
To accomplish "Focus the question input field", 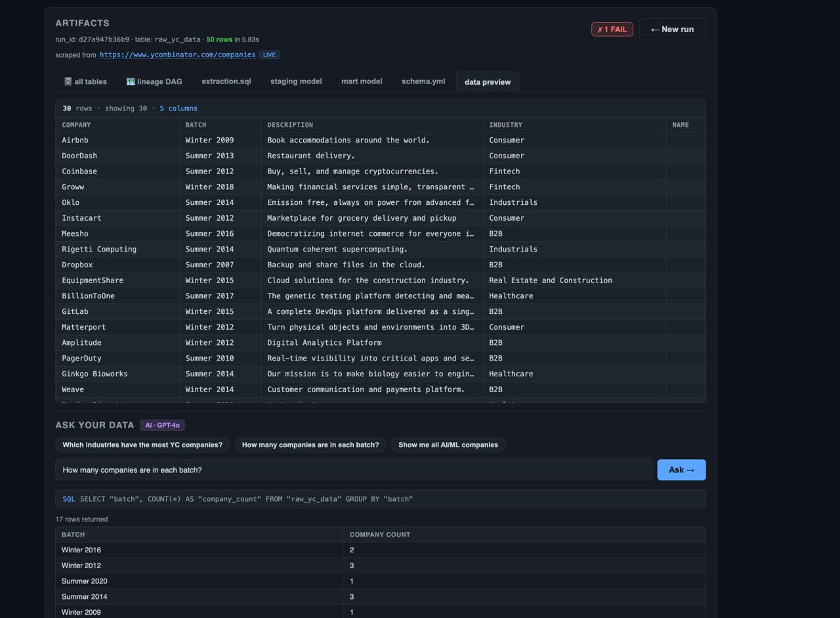I will click(x=354, y=470).
